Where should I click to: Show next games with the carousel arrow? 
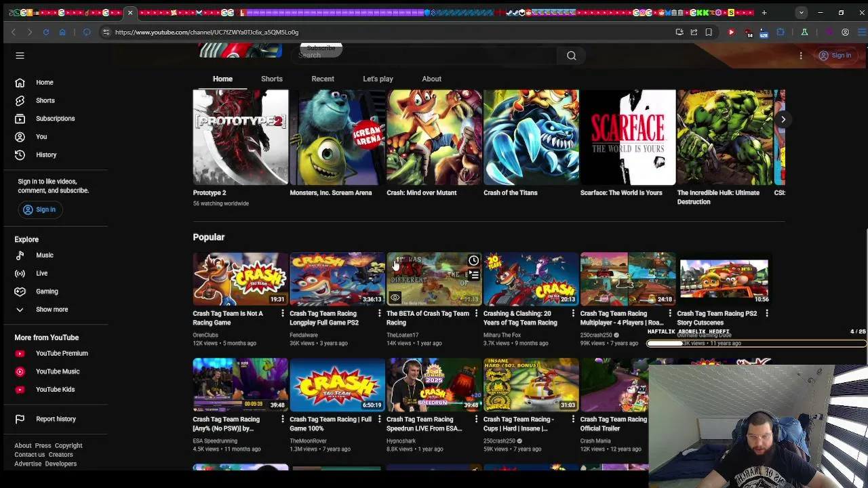coord(783,119)
